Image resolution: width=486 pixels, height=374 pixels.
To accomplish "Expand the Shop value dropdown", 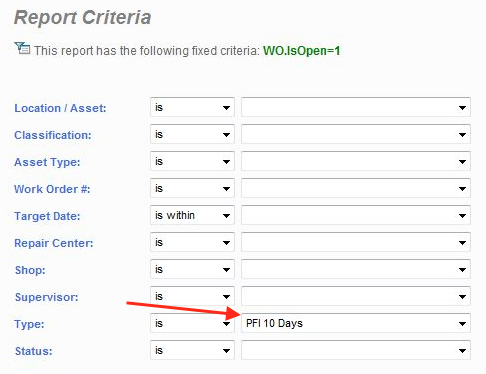I will 356,269.
